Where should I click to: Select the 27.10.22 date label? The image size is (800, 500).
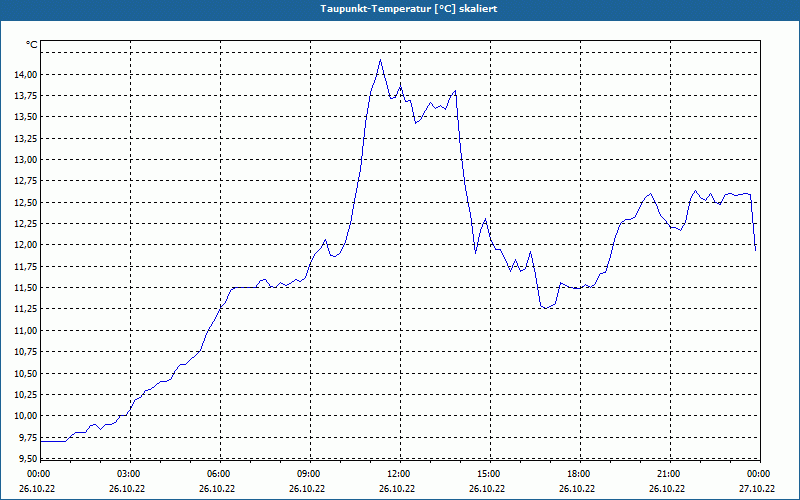click(x=757, y=489)
